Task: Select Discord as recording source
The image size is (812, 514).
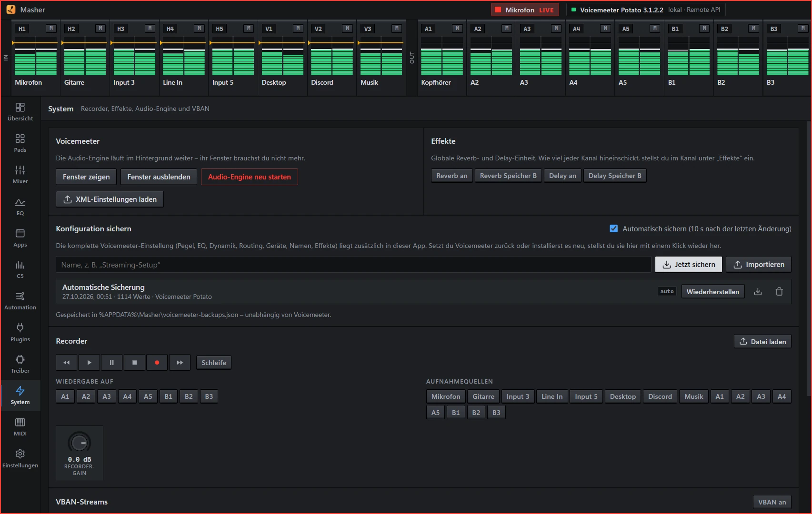Action: click(660, 396)
